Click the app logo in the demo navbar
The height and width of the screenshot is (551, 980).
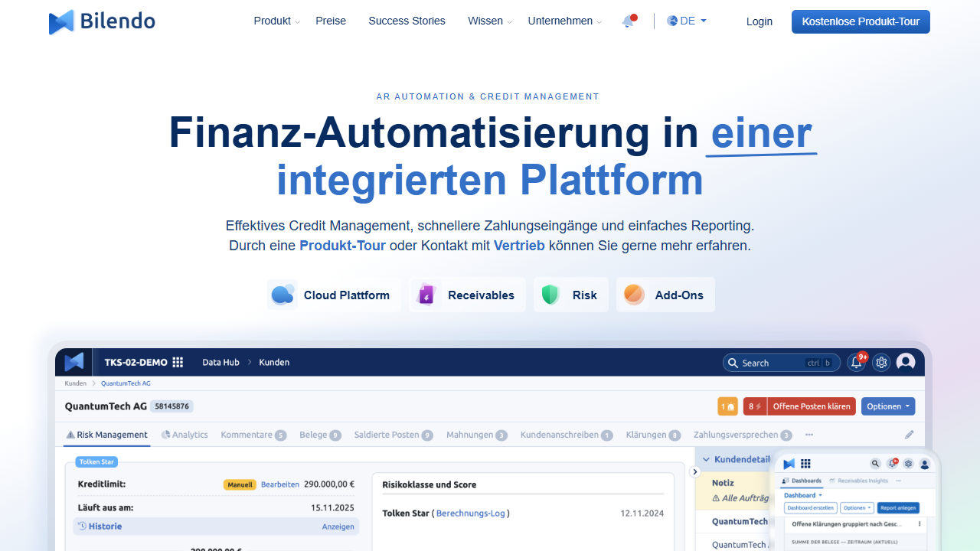[74, 362]
